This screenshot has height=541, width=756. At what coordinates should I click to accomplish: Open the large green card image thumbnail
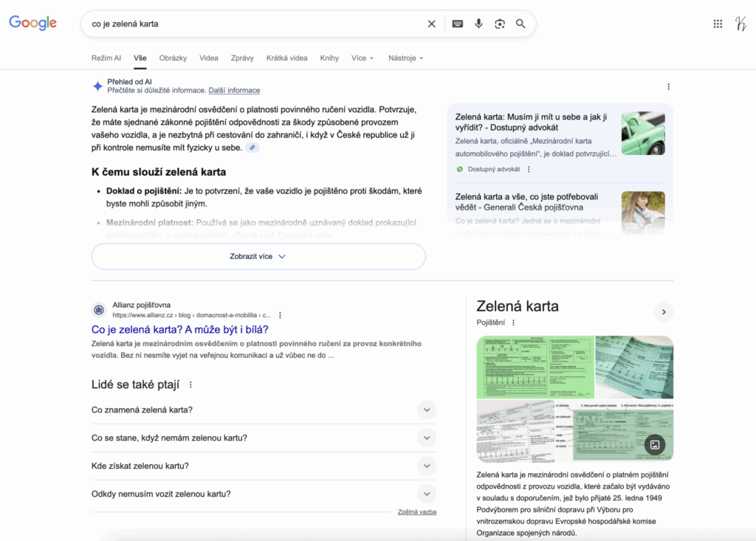(535, 366)
